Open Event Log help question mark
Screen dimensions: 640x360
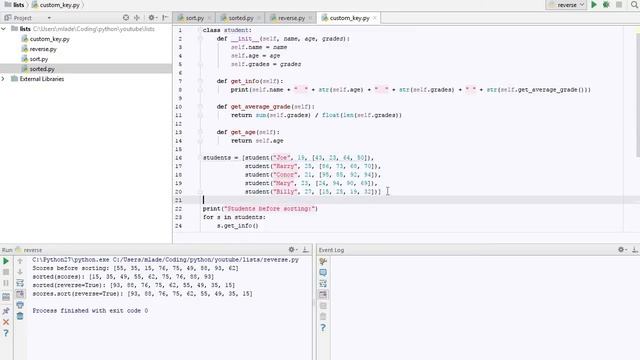323,327
